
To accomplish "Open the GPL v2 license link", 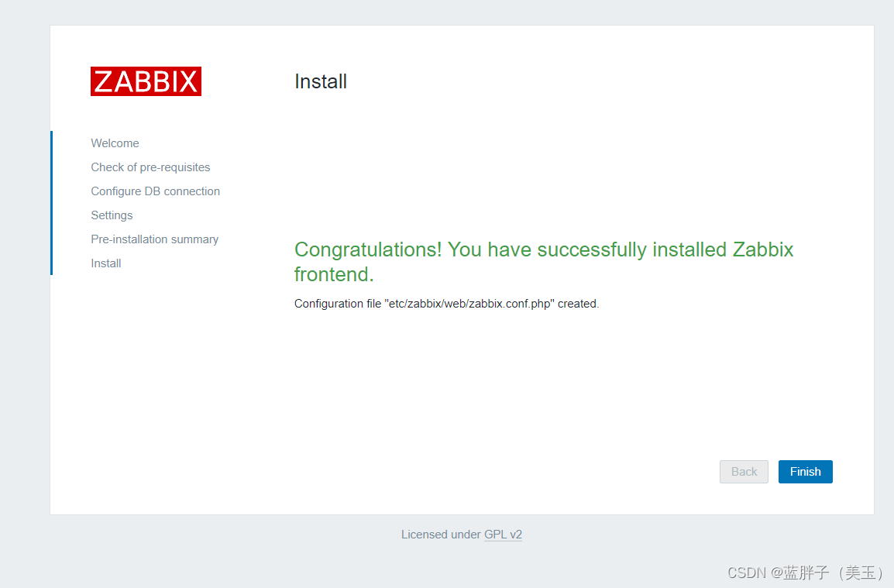I will pyautogui.click(x=503, y=535).
